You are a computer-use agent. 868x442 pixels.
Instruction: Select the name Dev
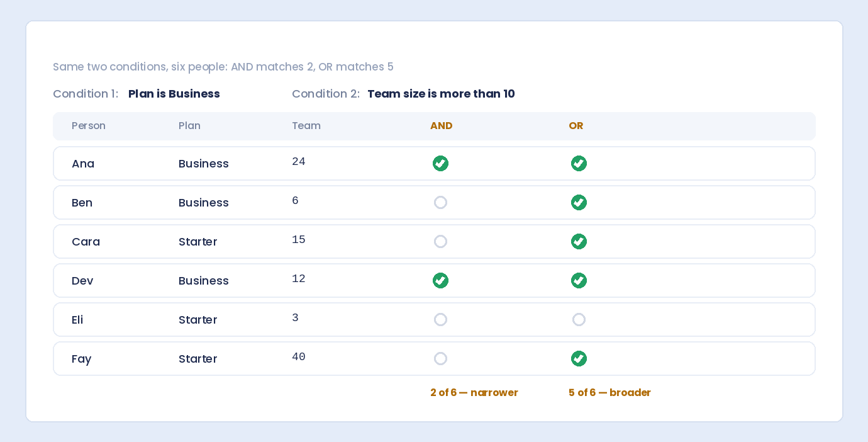pos(82,281)
